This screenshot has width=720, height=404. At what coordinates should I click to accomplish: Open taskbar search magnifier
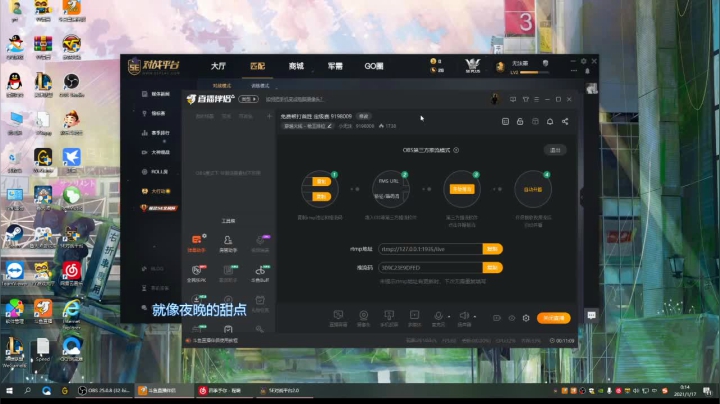tap(28, 391)
